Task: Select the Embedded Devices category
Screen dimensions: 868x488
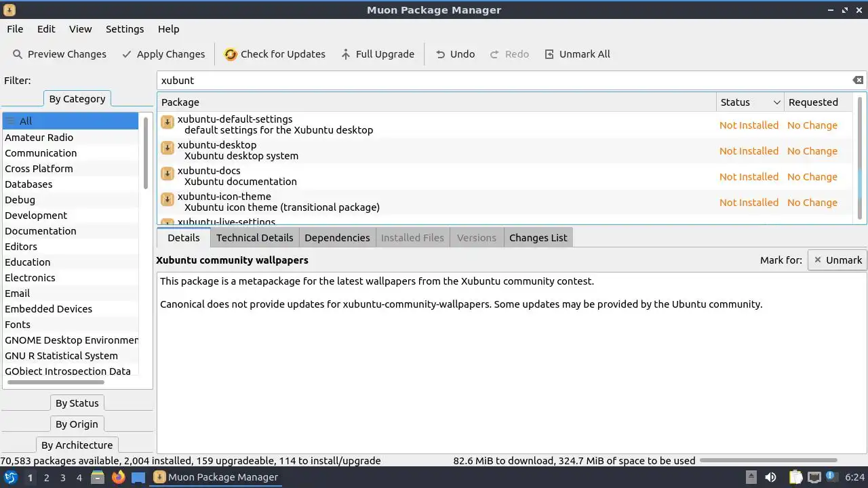Action: (71, 309)
